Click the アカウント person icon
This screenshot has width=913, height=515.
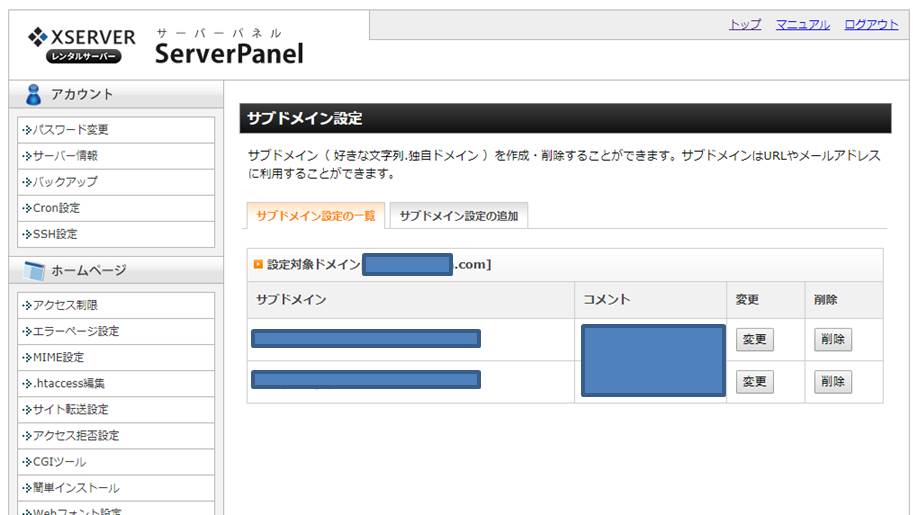coord(34,94)
